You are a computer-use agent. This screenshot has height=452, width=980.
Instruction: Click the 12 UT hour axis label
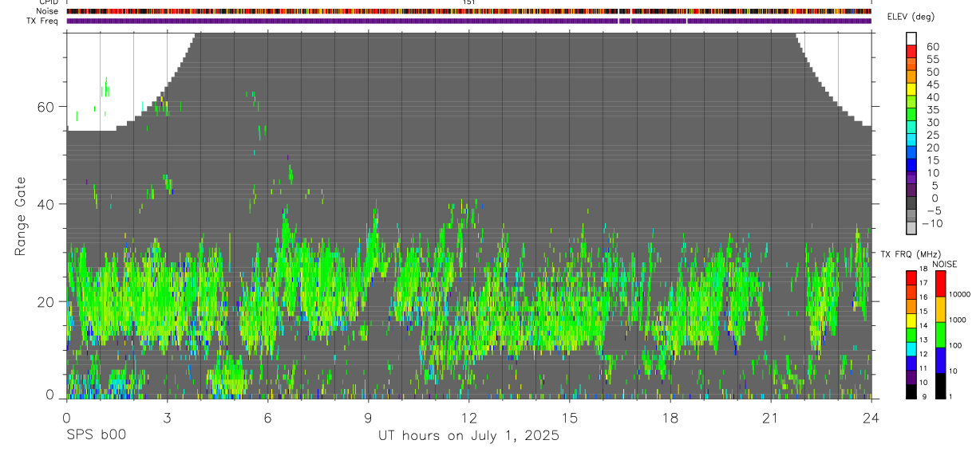click(x=468, y=418)
